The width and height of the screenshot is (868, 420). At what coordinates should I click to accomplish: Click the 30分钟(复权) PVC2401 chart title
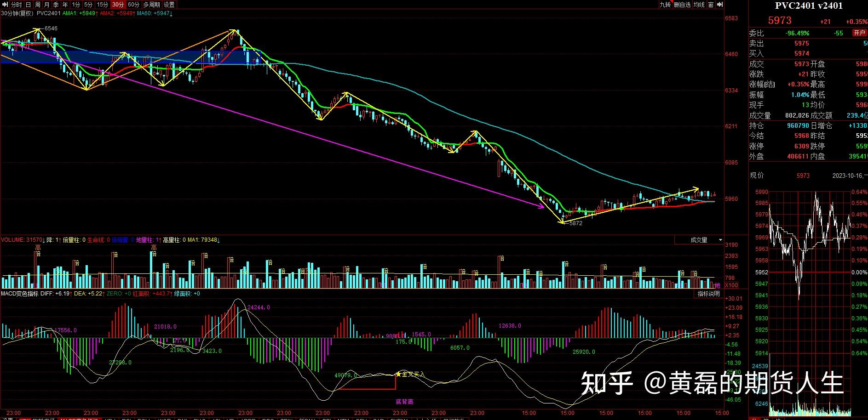tap(30, 13)
